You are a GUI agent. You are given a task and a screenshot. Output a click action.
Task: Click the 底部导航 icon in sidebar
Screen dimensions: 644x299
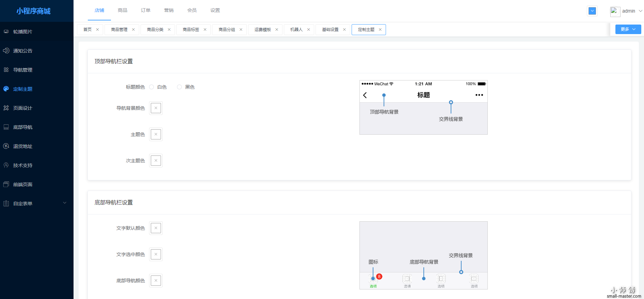click(x=6, y=127)
